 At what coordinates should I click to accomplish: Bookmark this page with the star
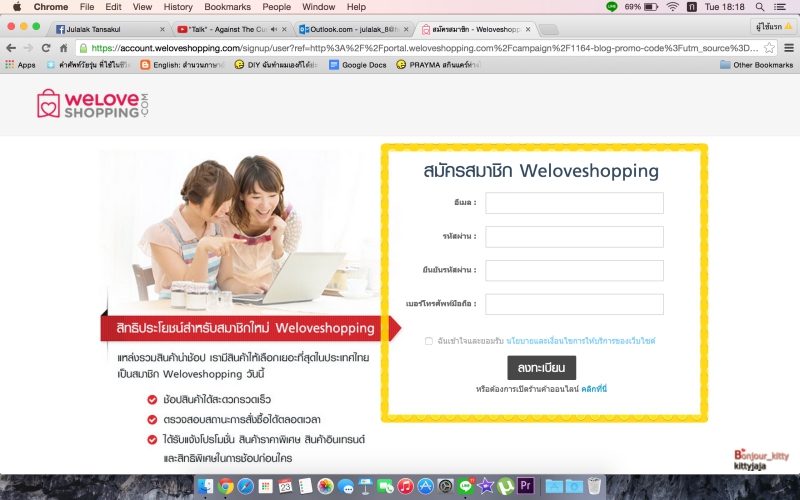[x=769, y=48]
